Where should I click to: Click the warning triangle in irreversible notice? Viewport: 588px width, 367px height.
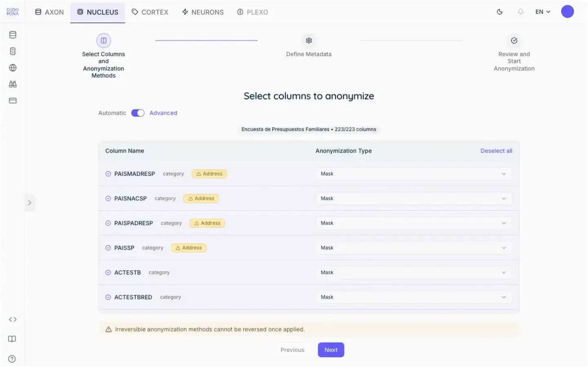click(x=108, y=329)
